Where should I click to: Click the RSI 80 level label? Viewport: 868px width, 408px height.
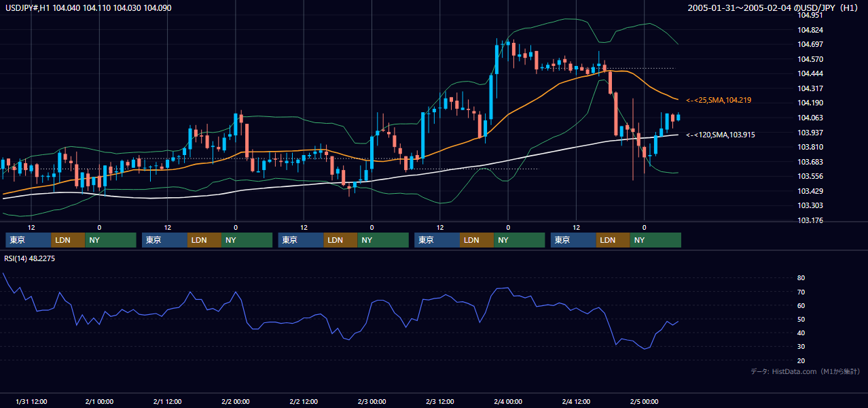click(x=801, y=278)
